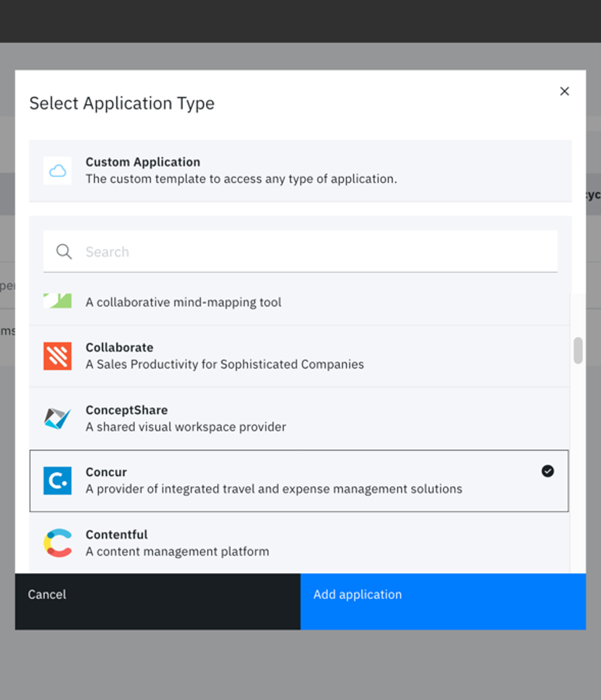
Task: Click the application list scrollbar thumb
Action: [x=578, y=350]
